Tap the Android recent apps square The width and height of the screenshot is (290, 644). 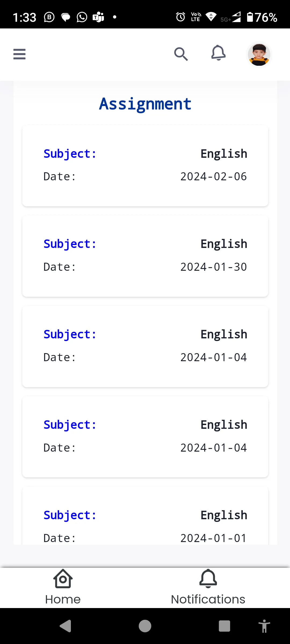click(x=224, y=626)
